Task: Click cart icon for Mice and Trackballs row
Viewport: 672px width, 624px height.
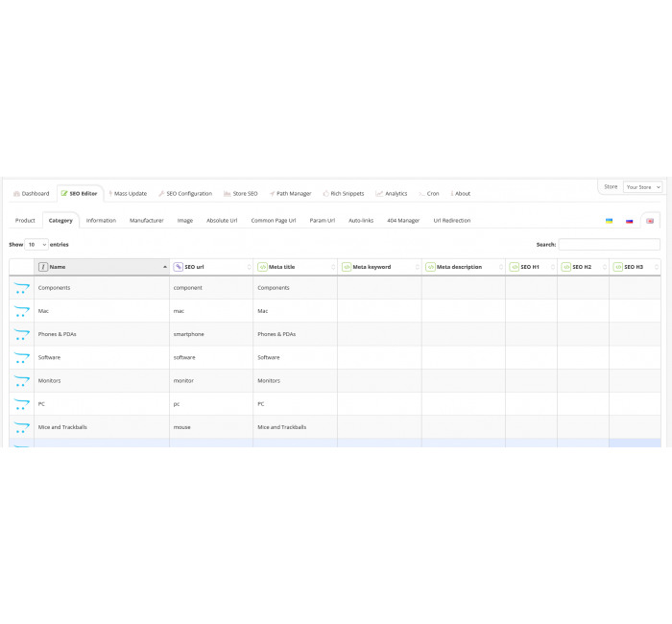Action: [x=21, y=427]
